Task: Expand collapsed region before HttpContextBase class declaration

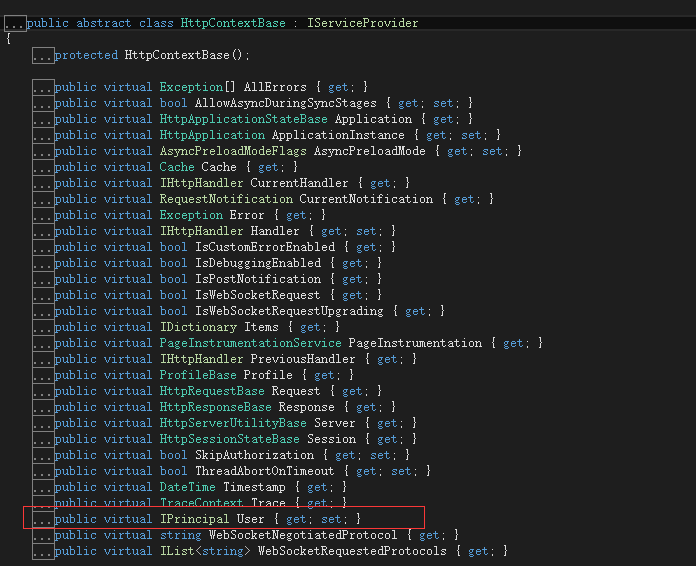Action: pyautogui.click(x=15, y=24)
